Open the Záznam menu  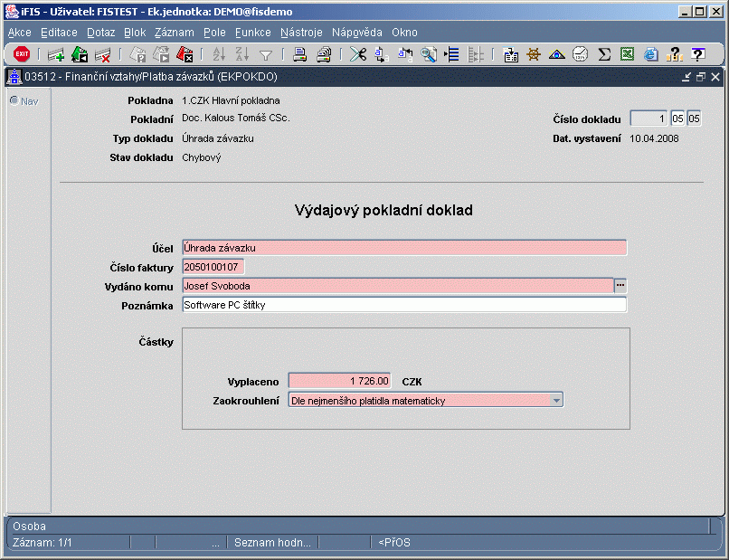point(175,33)
